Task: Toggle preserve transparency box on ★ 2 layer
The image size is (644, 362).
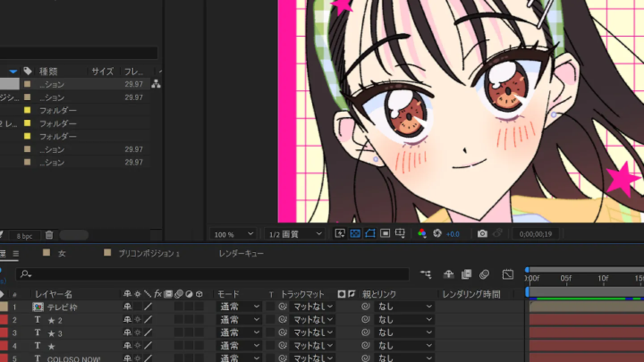Action: [270, 320]
